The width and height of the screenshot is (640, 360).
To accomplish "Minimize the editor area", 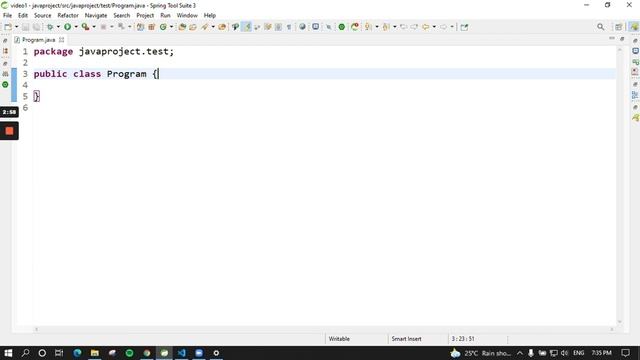I will 611,39.
